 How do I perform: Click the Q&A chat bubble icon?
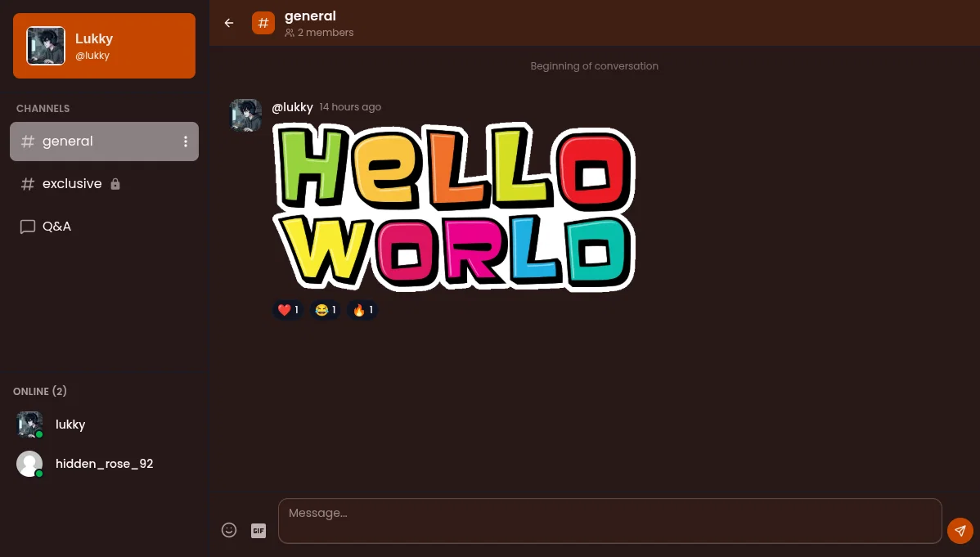[x=28, y=227]
